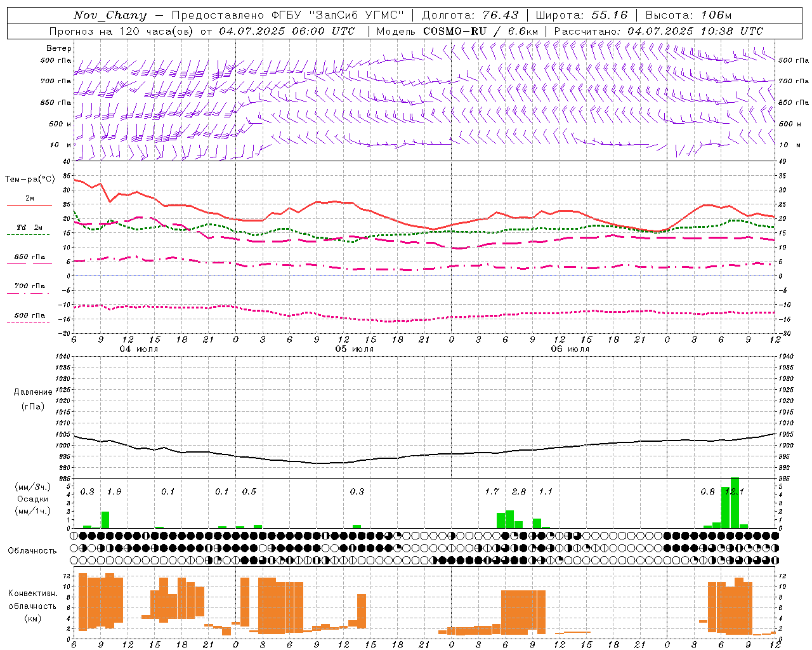
Task: Click the "(гПа)" unit under Давление
Action: (33, 406)
